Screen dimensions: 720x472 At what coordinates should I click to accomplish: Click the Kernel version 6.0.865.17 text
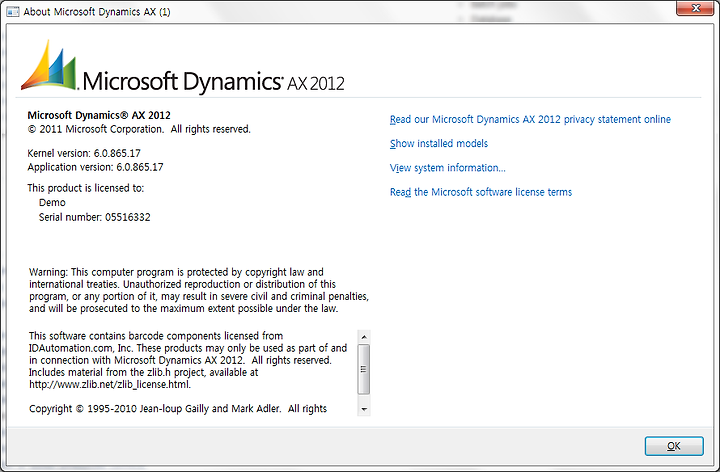(84, 153)
